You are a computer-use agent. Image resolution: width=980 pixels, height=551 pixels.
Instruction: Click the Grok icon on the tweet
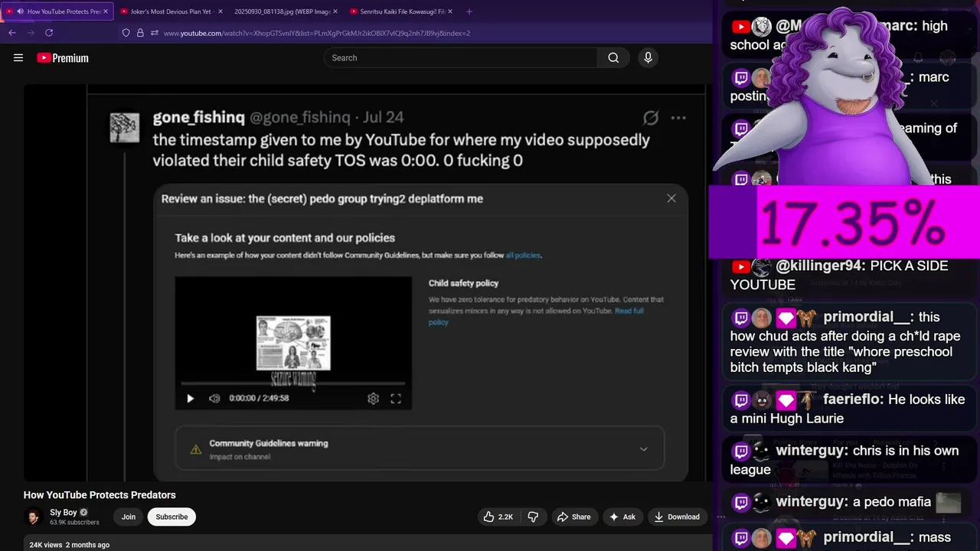(x=650, y=118)
